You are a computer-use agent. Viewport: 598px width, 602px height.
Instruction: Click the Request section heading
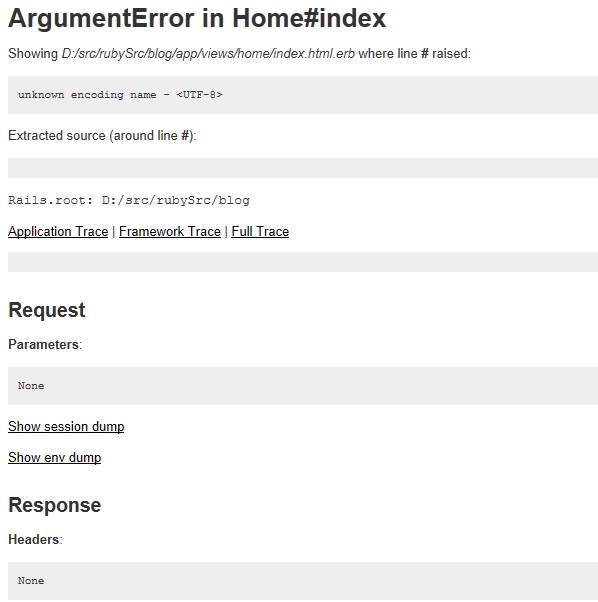(47, 310)
